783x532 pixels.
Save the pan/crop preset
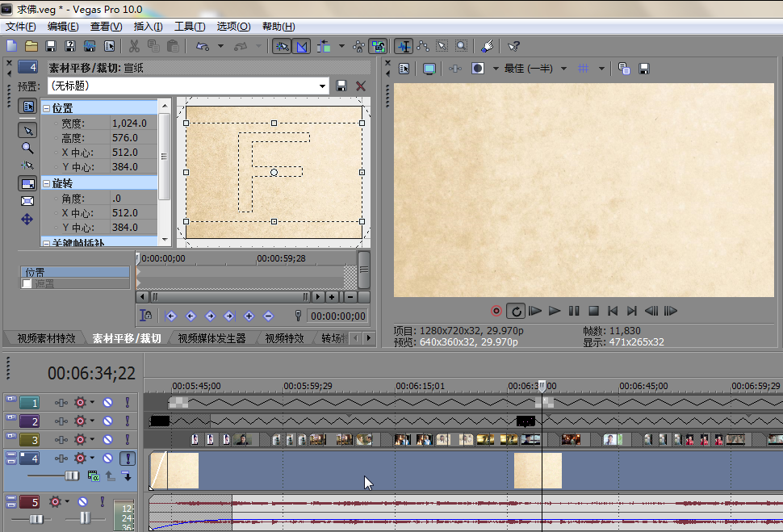point(341,86)
